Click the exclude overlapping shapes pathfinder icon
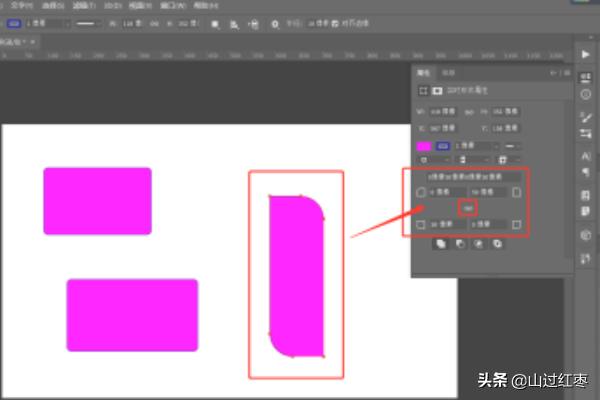This screenshot has height=400, width=600. tap(496, 243)
